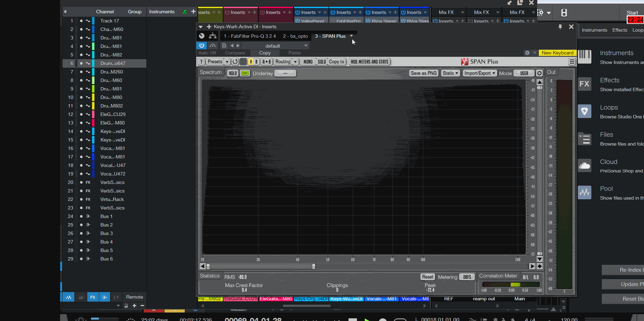The height and width of the screenshot is (321, 644).
Task: Collapse the Keys-Wurli-Active DI inserts triangle
Action: point(201,27)
